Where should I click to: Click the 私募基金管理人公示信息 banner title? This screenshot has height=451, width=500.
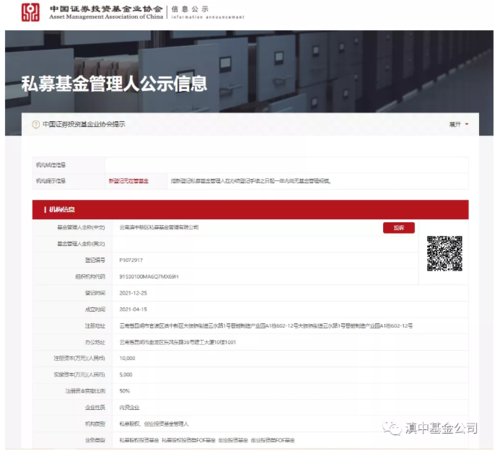pos(114,83)
